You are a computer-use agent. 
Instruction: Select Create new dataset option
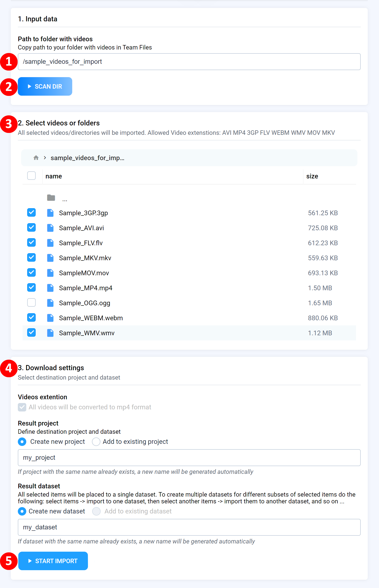pos(22,511)
